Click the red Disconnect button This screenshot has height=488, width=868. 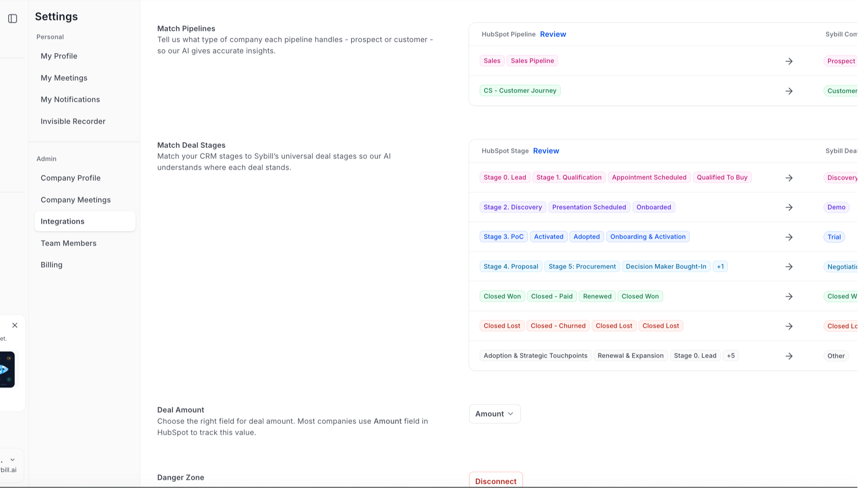point(496,481)
